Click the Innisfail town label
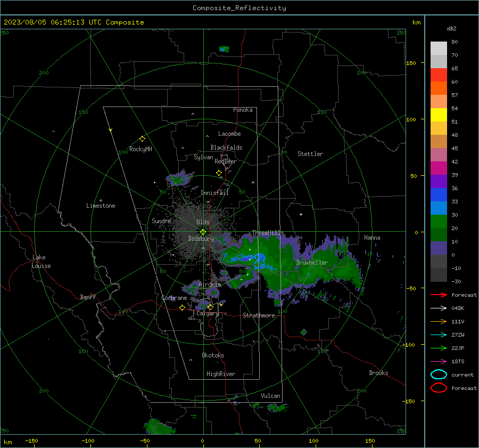 [x=214, y=193]
